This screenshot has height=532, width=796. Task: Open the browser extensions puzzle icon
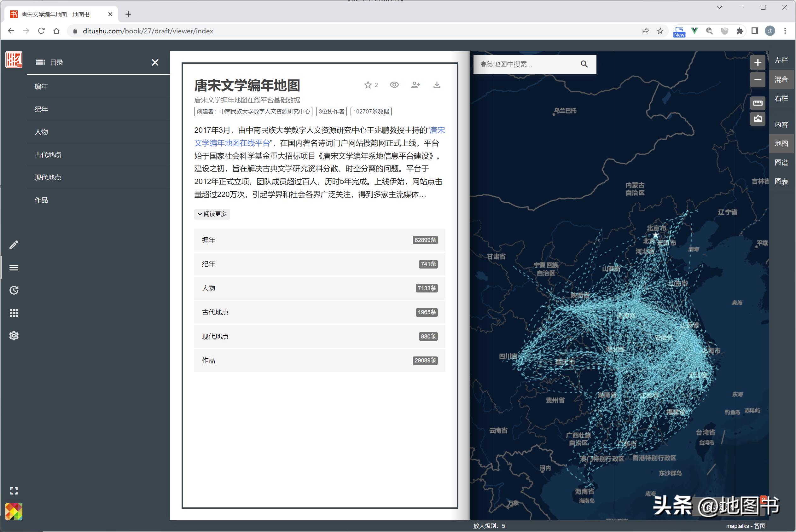pyautogui.click(x=740, y=31)
